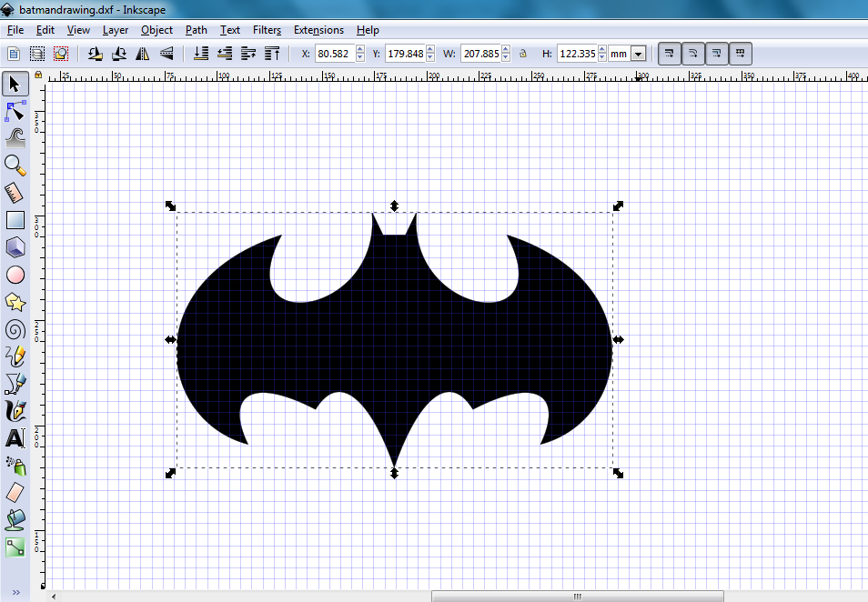
Task: Rotate selection 90° clockwise
Action: [x=119, y=54]
